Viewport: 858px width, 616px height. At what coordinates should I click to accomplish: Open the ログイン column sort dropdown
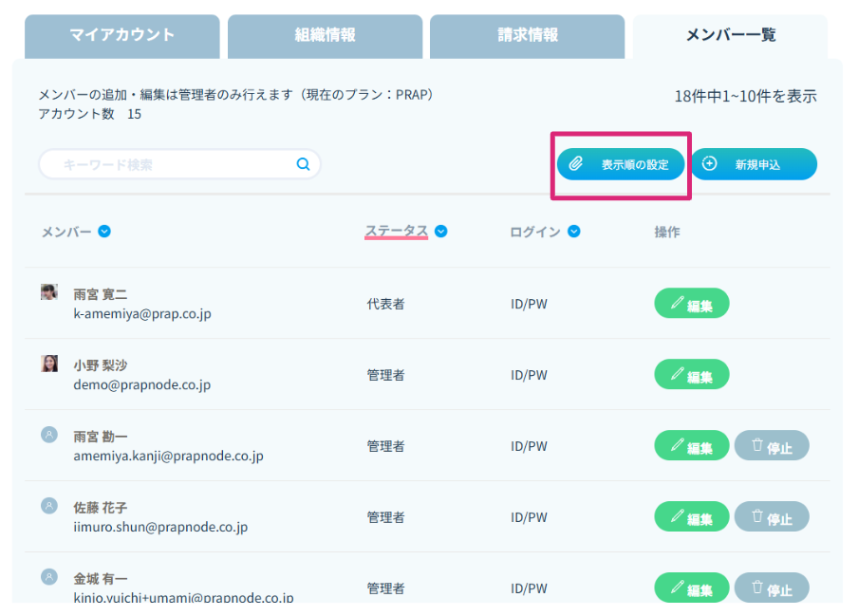574,232
